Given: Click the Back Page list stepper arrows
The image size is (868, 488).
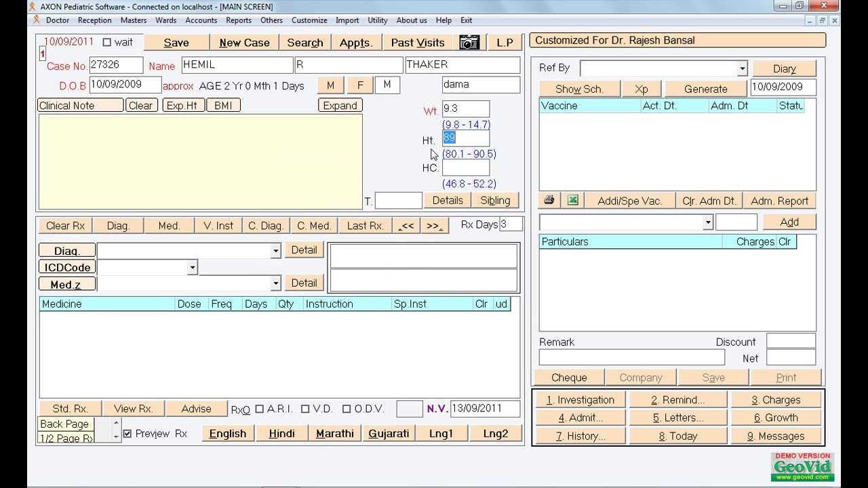Looking at the screenshot, I should (x=116, y=430).
